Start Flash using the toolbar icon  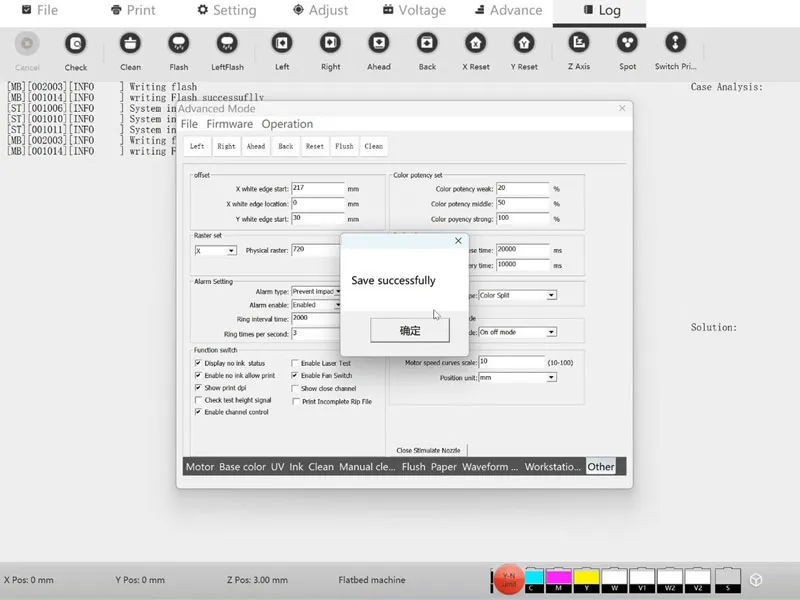(x=178, y=45)
